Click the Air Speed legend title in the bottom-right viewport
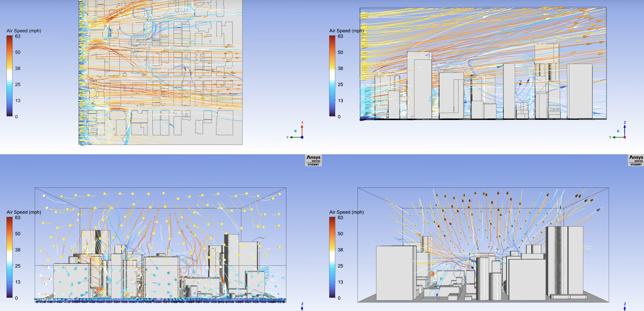This screenshot has width=644, height=311. 346,212
